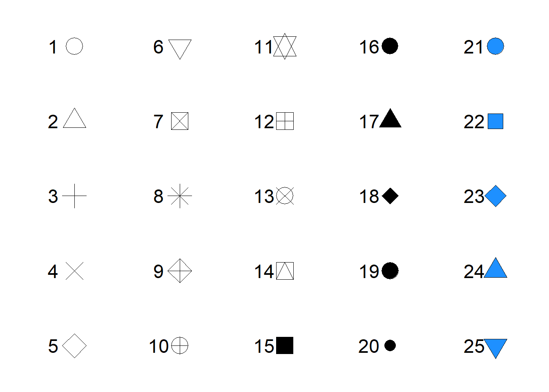Select the asterisk star symbol labeled 8
Viewport: 549px width, 392px height.
[180, 196]
